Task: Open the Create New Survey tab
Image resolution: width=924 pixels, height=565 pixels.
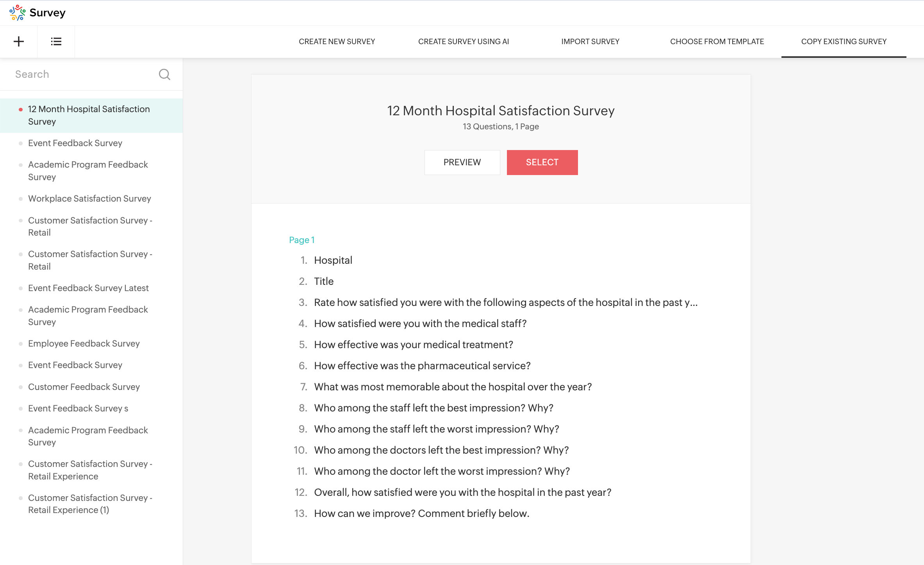Action: (x=337, y=41)
